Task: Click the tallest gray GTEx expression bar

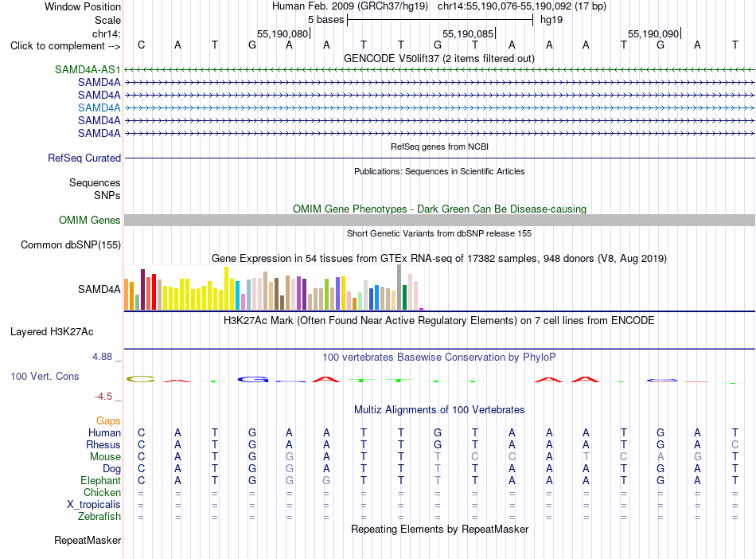Action: coord(399,287)
